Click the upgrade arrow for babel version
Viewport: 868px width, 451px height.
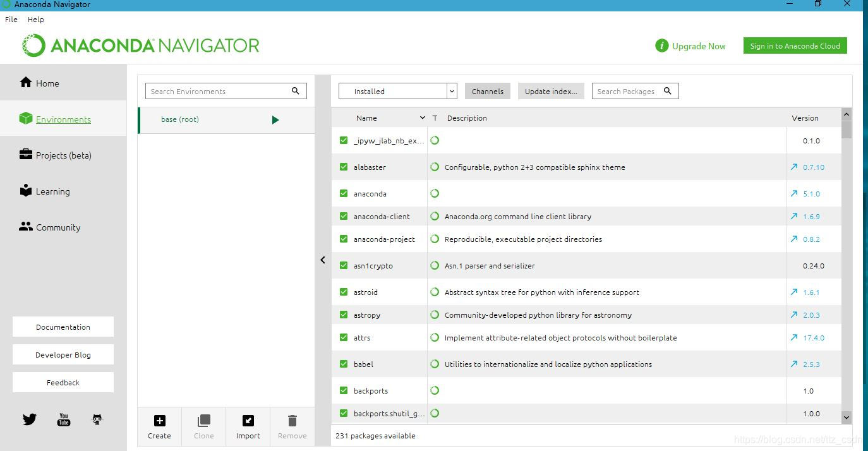tap(794, 364)
